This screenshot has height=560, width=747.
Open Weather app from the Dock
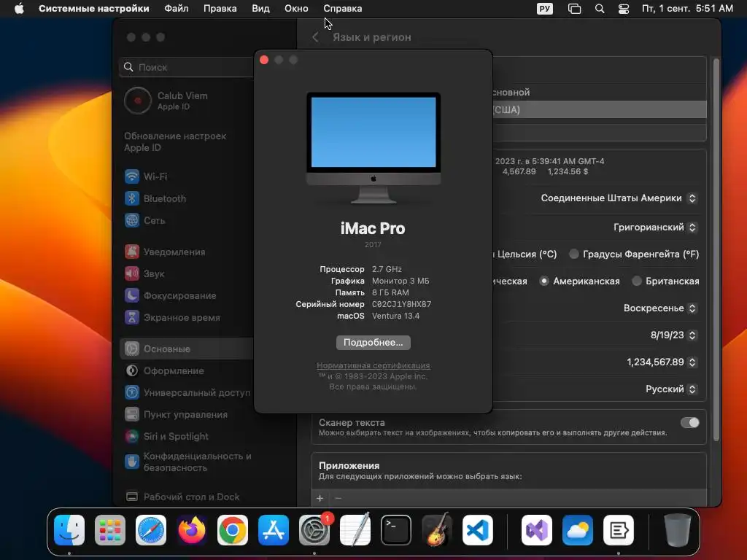(x=578, y=530)
